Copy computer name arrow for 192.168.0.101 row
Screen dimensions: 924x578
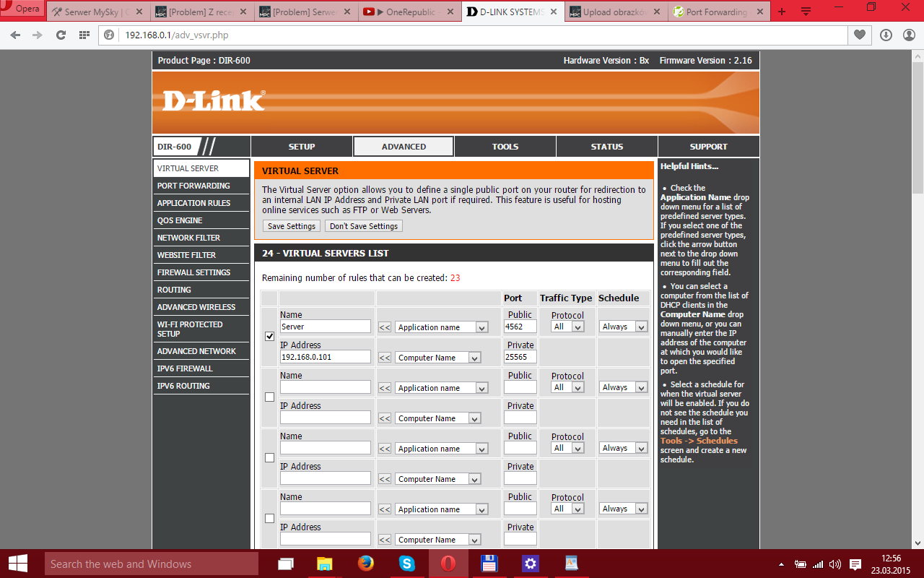[x=385, y=358]
